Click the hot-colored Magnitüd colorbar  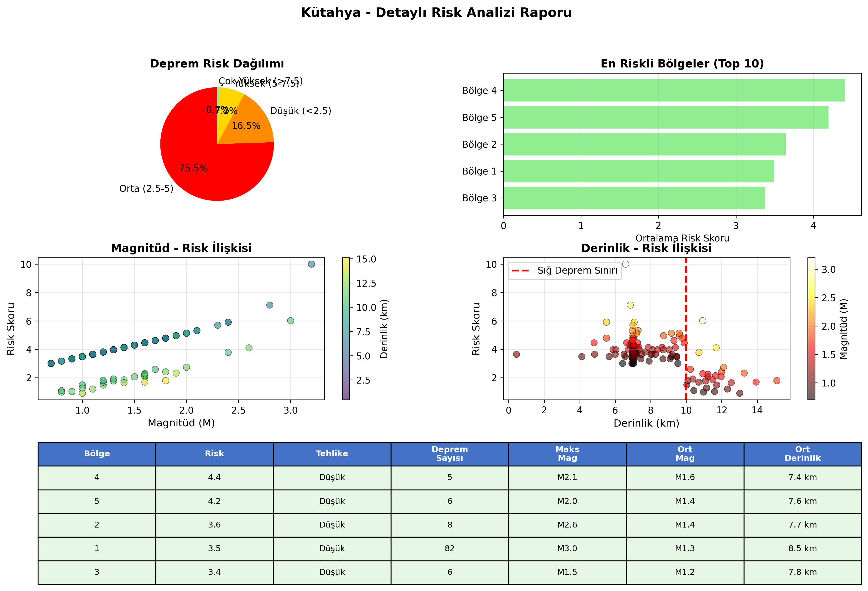[811, 329]
